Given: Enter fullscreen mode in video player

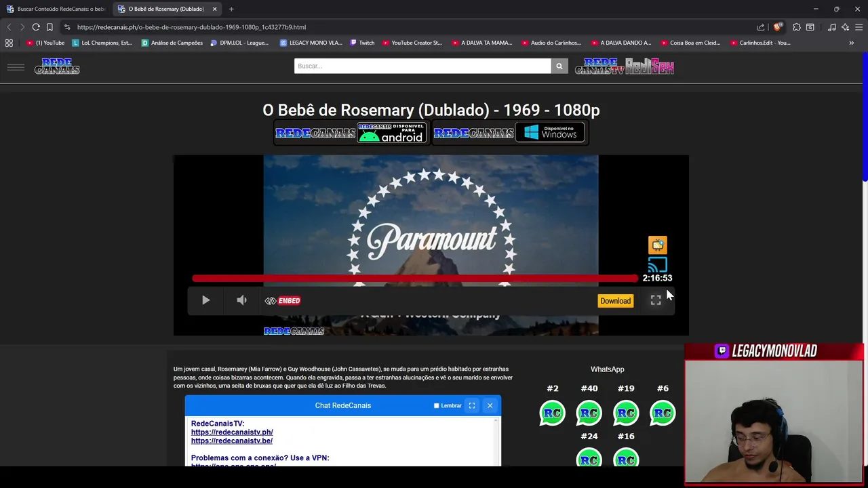Looking at the screenshot, I should tap(656, 300).
